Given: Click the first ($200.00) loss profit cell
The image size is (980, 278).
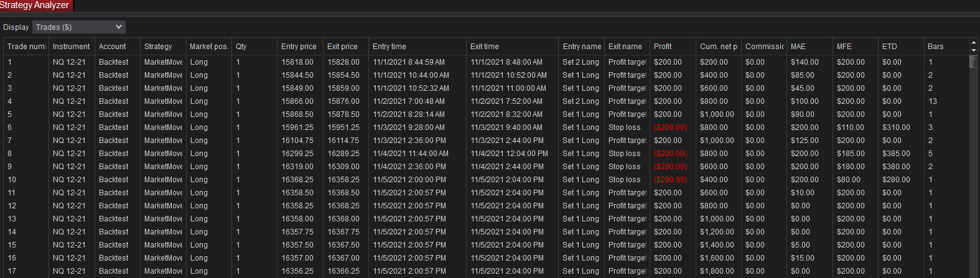Looking at the screenshot, I should [670, 127].
